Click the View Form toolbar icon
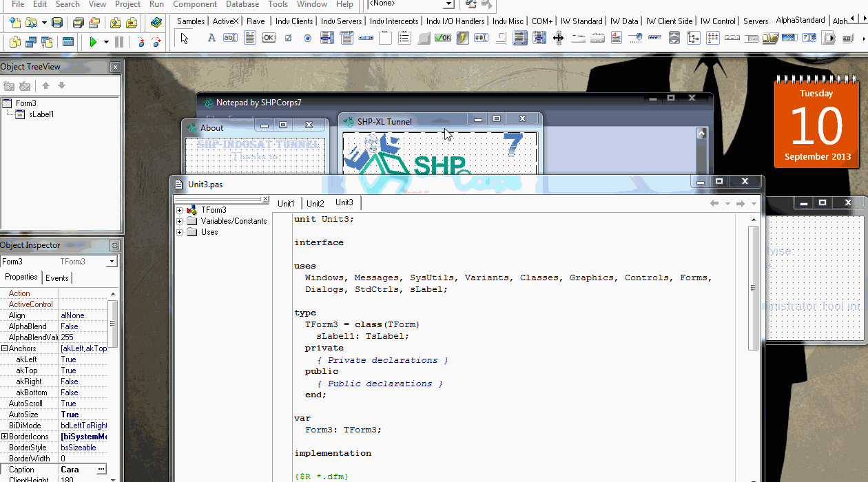 point(31,42)
